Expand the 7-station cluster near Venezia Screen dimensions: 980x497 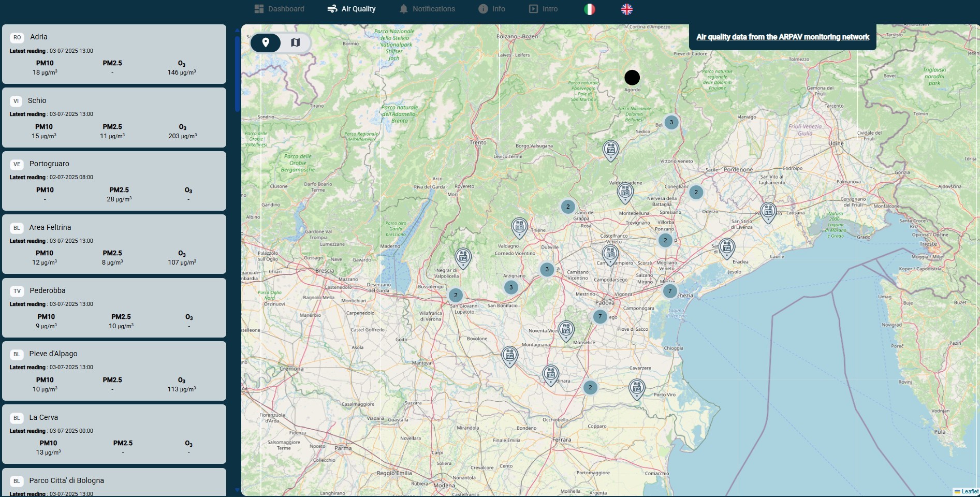670,291
